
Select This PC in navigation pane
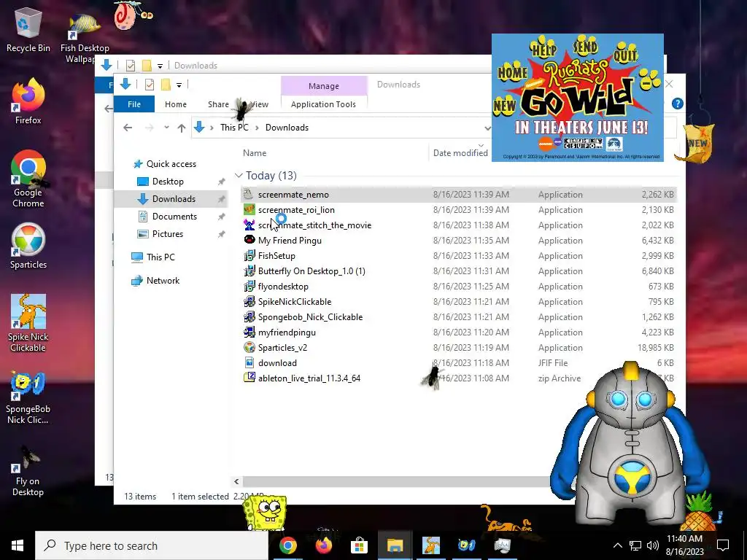click(x=160, y=257)
